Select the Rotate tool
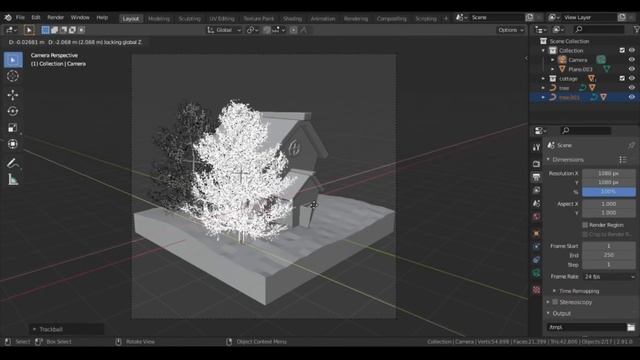Viewport: 640px width, 360px height. (13, 111)
